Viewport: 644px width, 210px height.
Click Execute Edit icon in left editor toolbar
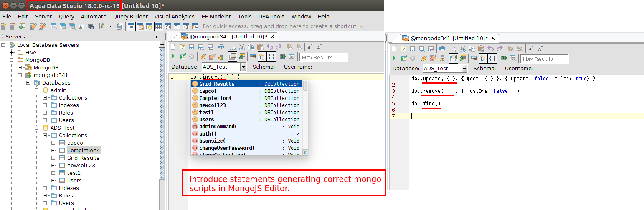(x=183, y=56)
